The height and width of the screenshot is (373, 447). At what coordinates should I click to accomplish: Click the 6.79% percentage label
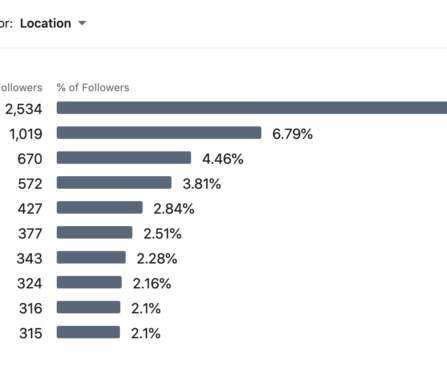coord(292,134)
